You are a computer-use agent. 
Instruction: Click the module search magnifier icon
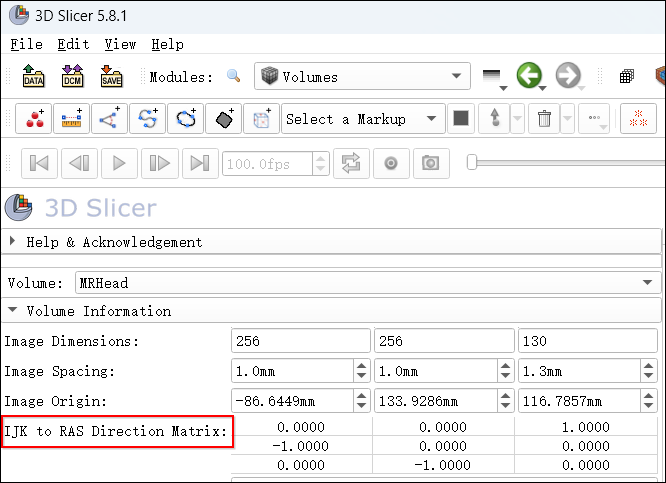pos(234,77)
